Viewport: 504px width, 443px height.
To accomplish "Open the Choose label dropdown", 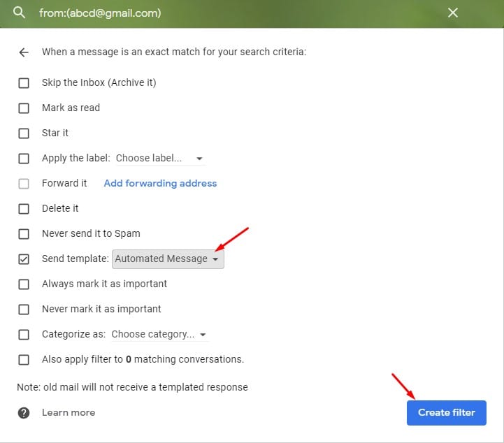I will [160, 158].
